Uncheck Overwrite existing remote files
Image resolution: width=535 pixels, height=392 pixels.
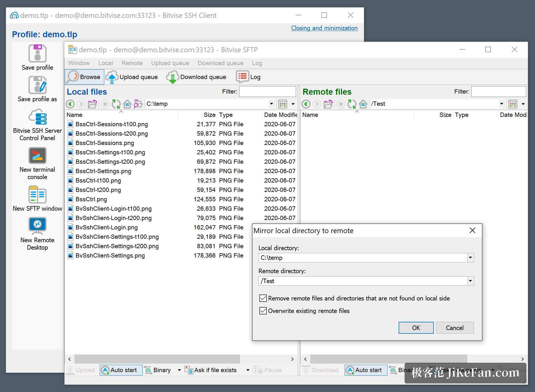(263, 311)
